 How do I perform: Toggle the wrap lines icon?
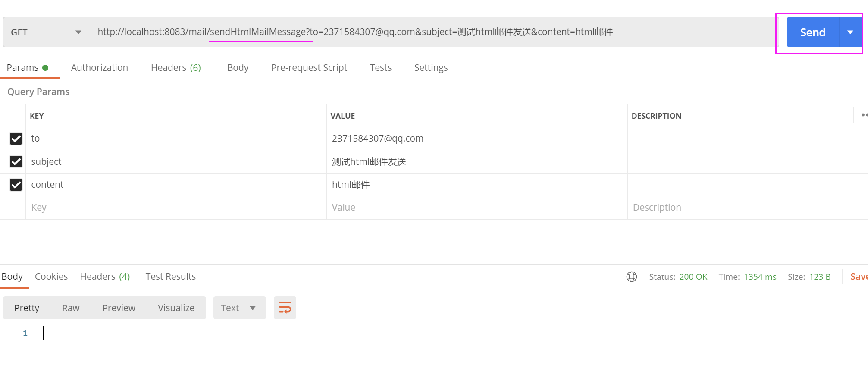[x=285, y=308]
